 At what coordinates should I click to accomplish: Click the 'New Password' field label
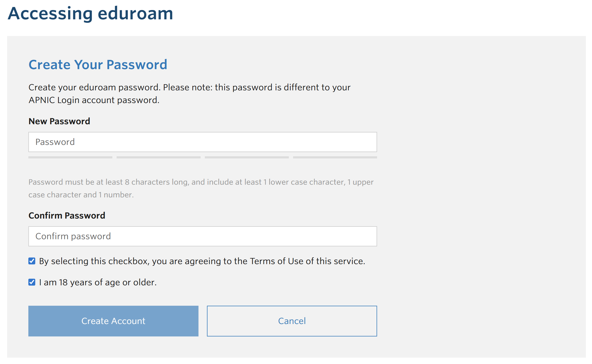click(59, 121)
